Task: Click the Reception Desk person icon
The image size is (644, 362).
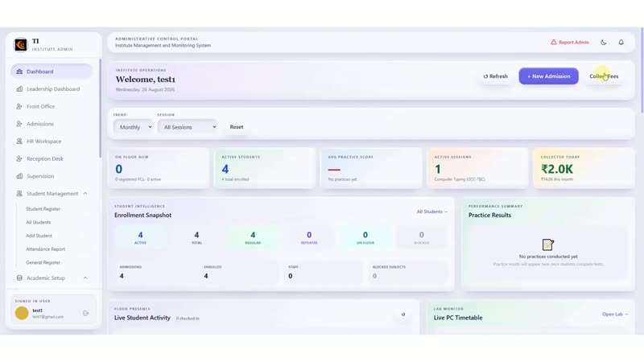Action: point(19,158)
